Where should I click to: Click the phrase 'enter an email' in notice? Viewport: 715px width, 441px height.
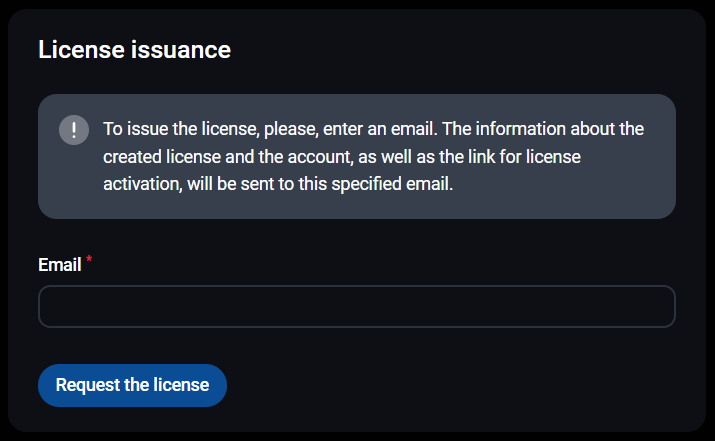tap(380, 129)
